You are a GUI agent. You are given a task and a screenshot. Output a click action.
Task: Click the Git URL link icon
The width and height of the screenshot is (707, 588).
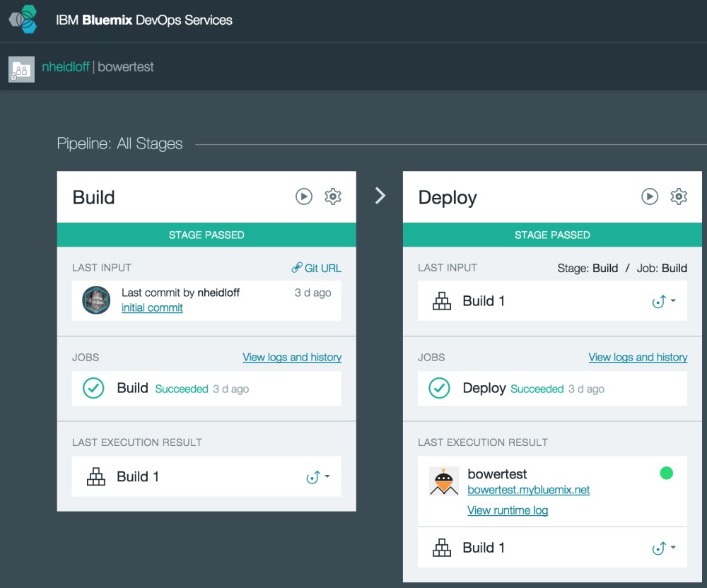tap(296, 268)
